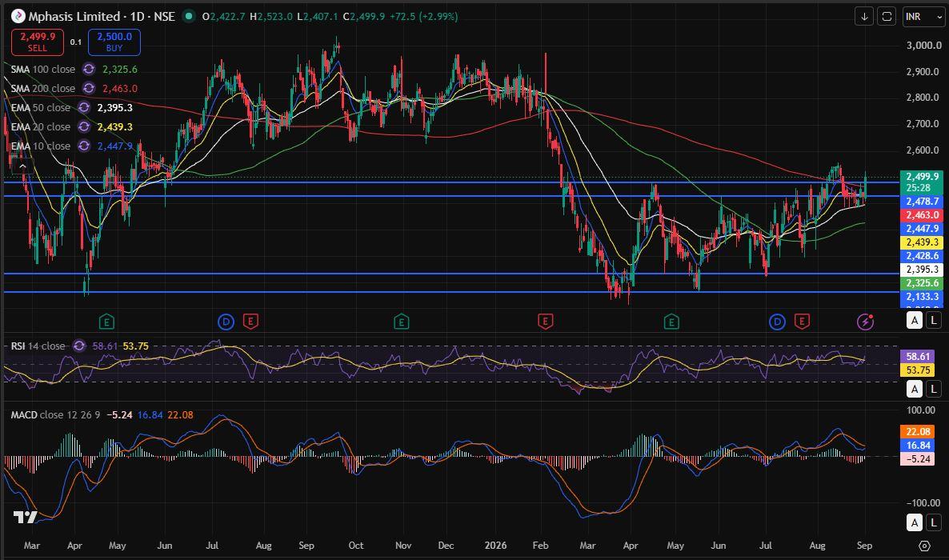The image size is (949, 560).
Task: Toggle auto scale A on the MACD pane
Action: point(915,522)
